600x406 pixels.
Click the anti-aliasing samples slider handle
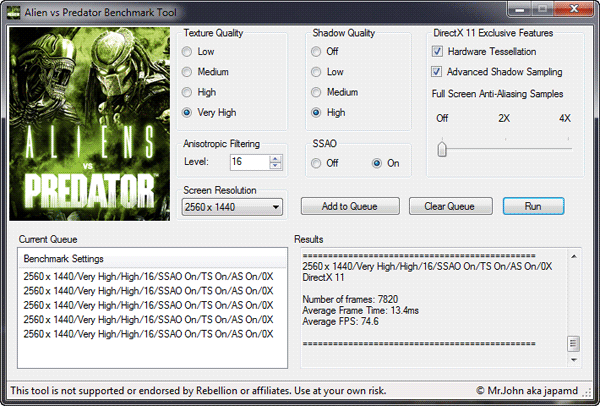[441, 149]
